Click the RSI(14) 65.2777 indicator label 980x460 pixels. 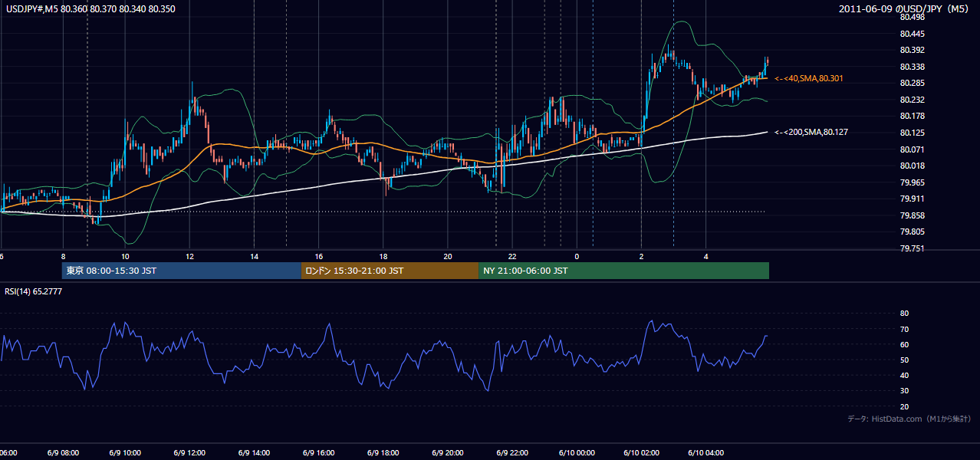point(33,291)
